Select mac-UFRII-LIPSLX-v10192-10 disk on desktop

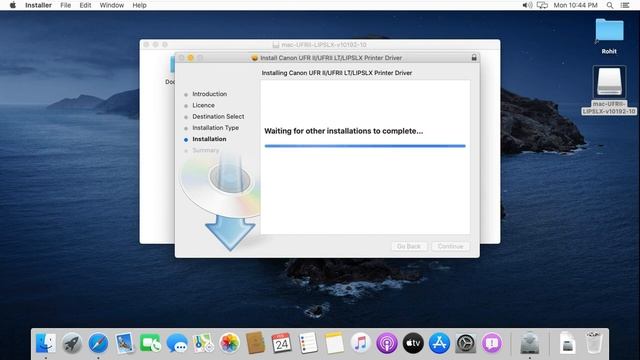[609, 90]
